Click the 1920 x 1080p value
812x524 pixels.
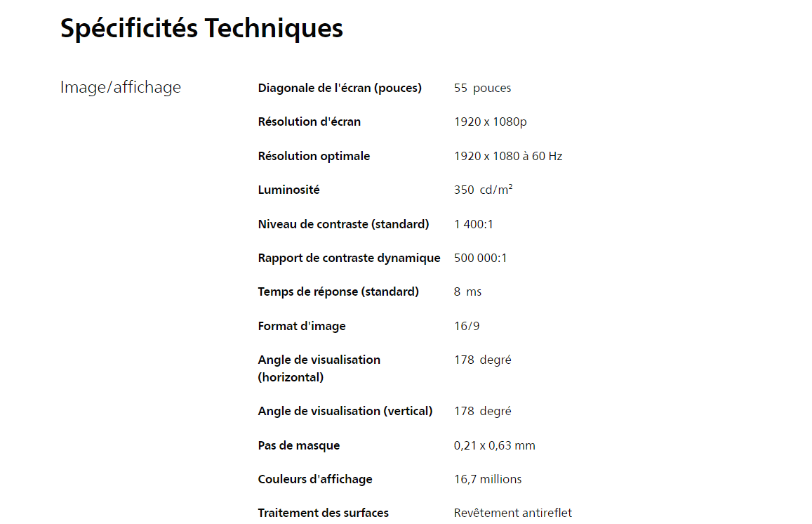point(490,122)
